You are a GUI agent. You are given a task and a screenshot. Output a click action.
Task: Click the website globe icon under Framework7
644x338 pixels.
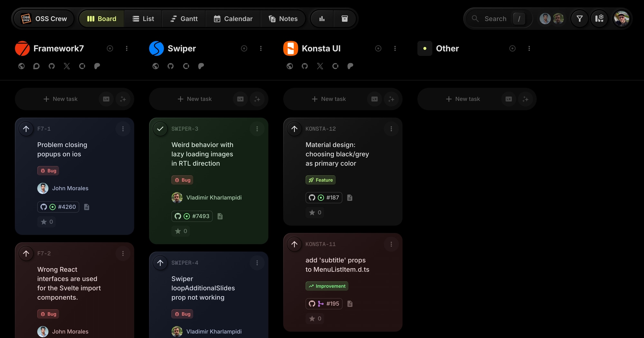coord(21,66)
